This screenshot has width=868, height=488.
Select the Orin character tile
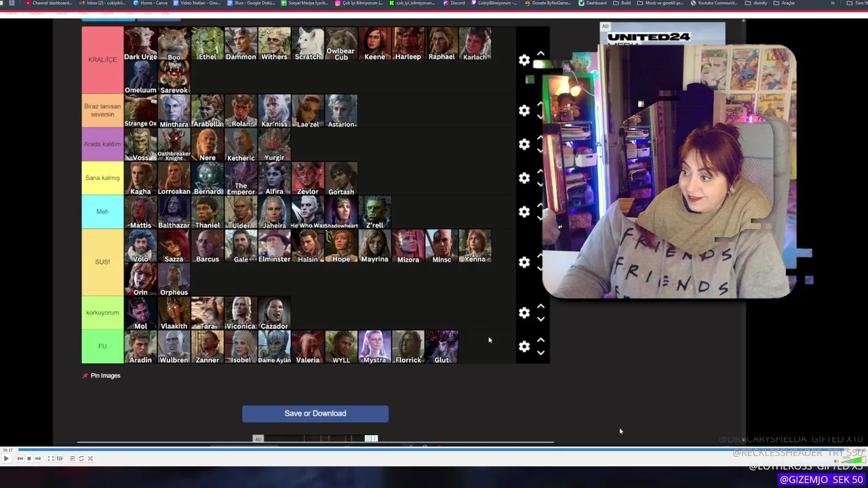(140, 279)
